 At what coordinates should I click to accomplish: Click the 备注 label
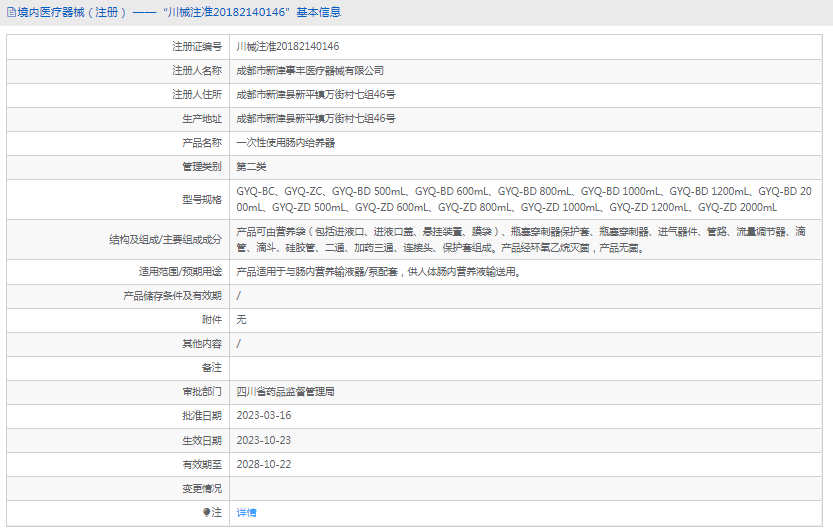coord(211,368)
